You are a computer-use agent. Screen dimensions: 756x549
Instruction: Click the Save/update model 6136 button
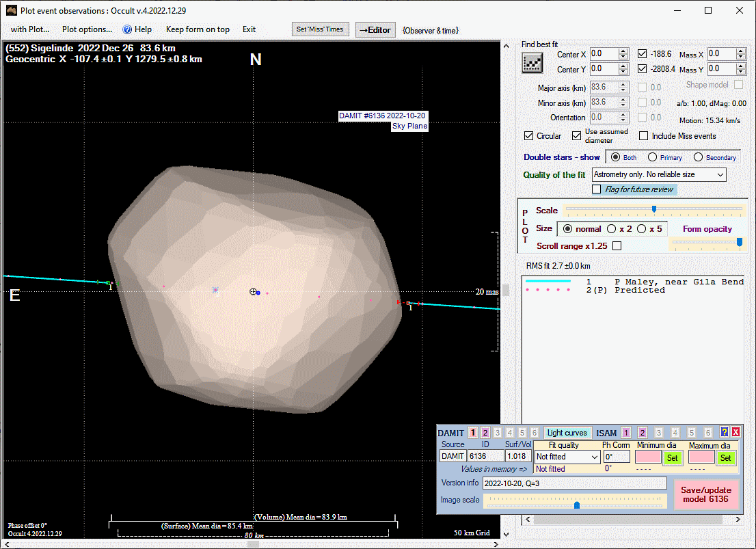(705, 495)
